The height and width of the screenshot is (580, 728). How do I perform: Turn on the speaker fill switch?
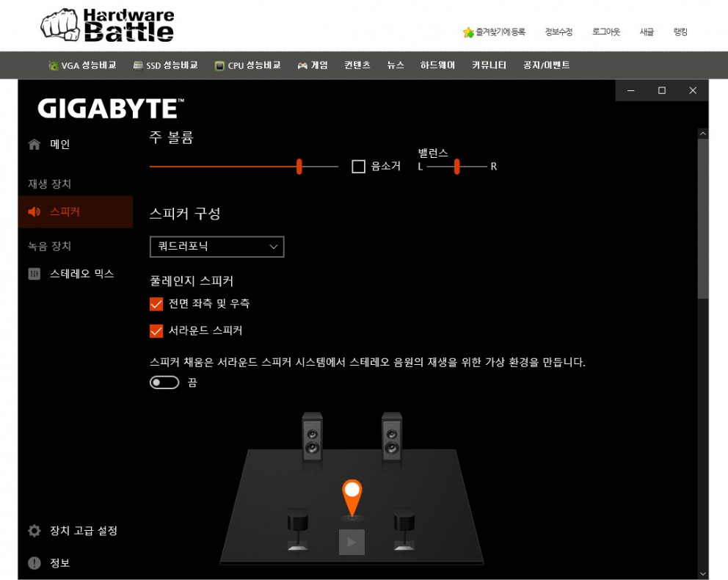(x=164, y=383)
